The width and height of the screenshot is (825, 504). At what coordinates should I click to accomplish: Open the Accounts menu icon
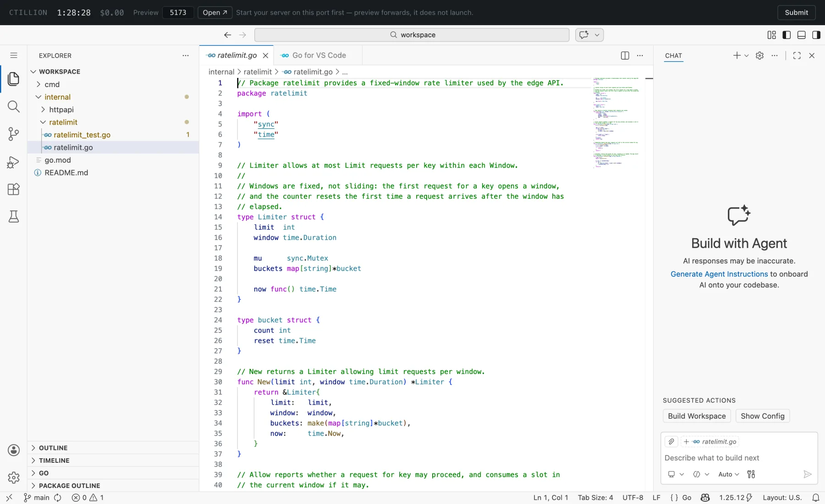[14, 450]
